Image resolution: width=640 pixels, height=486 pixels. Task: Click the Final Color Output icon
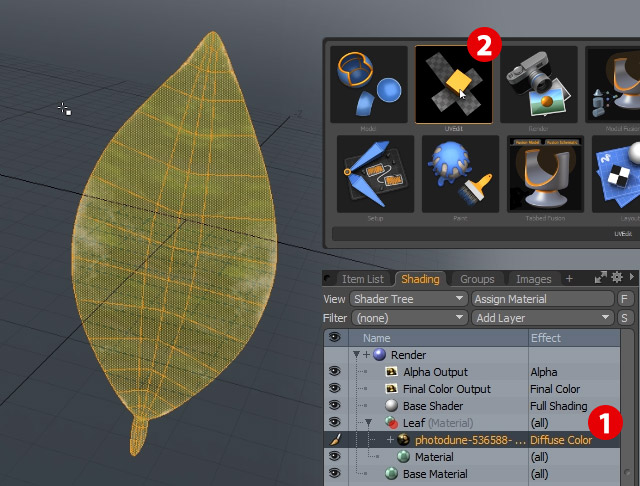tap(391, 389)
